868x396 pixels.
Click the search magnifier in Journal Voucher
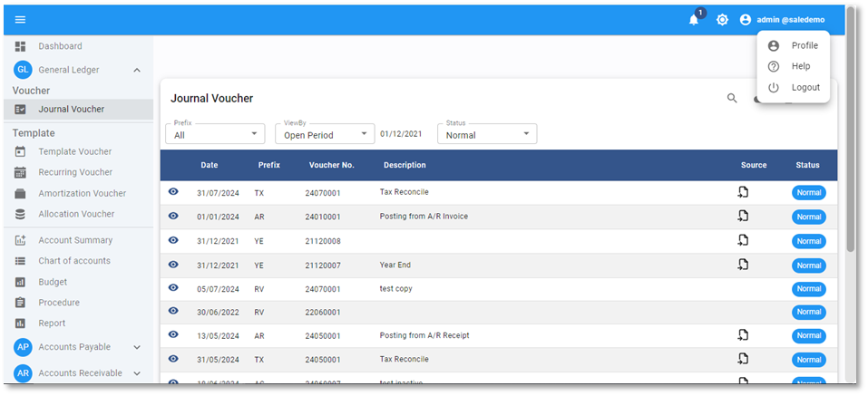pos(732,98)
